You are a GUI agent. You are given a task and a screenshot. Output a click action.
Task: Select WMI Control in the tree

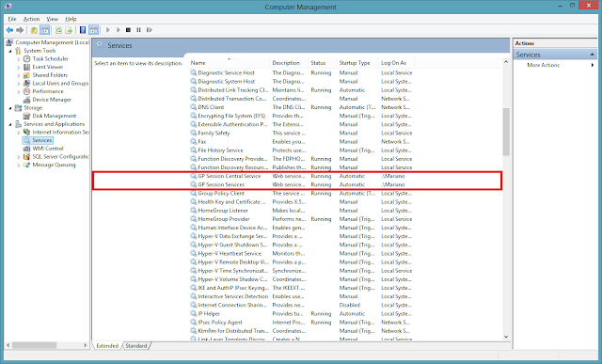click(48, 149)
